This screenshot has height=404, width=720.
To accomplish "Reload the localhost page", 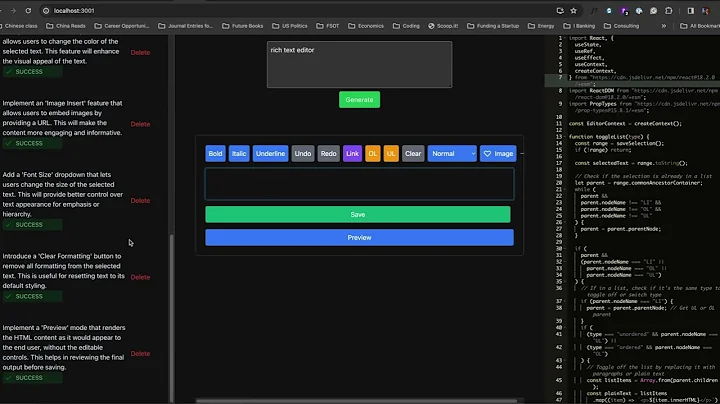I will (x=28, y=11).
